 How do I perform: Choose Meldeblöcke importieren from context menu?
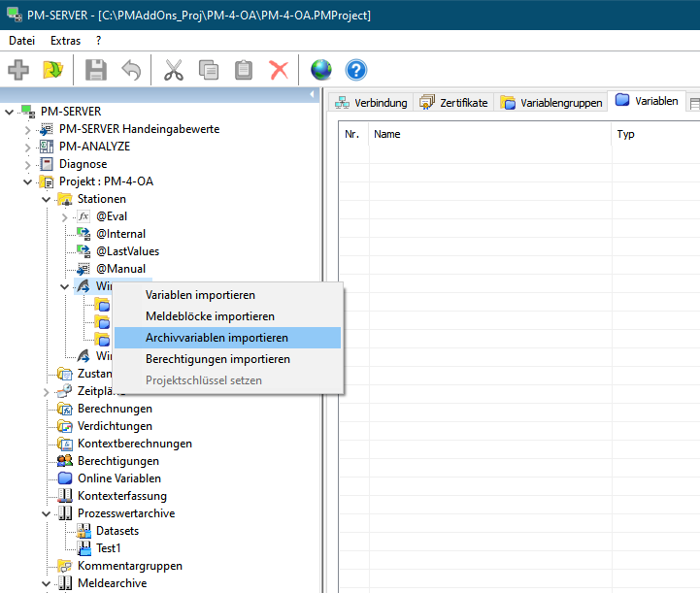coord(228,316)
